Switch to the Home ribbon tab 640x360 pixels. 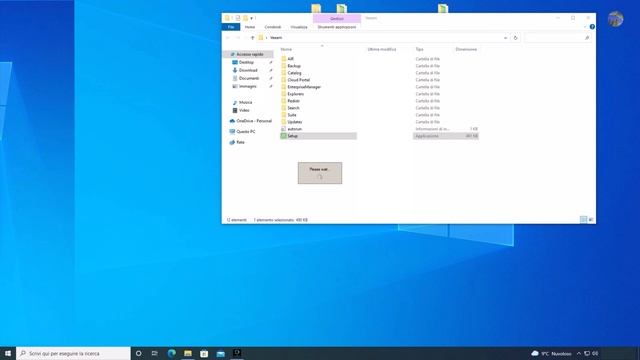click(250, 27)
